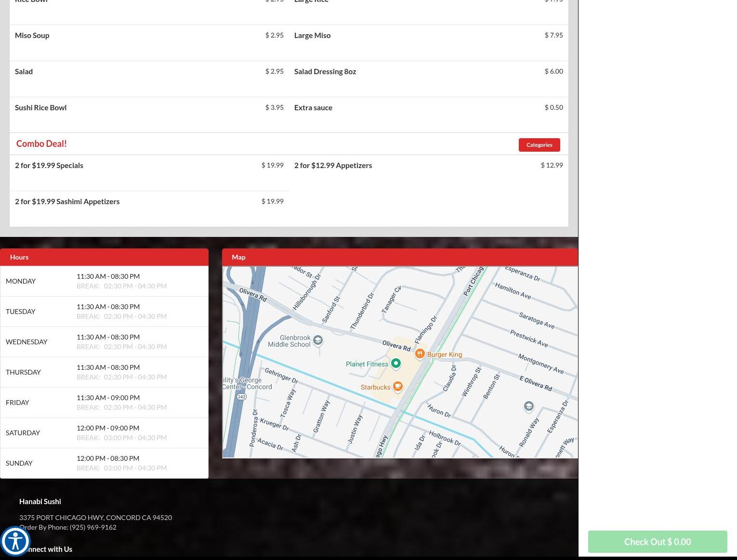
Task: Add Large Miso to the order
Action: coord(312,35)
